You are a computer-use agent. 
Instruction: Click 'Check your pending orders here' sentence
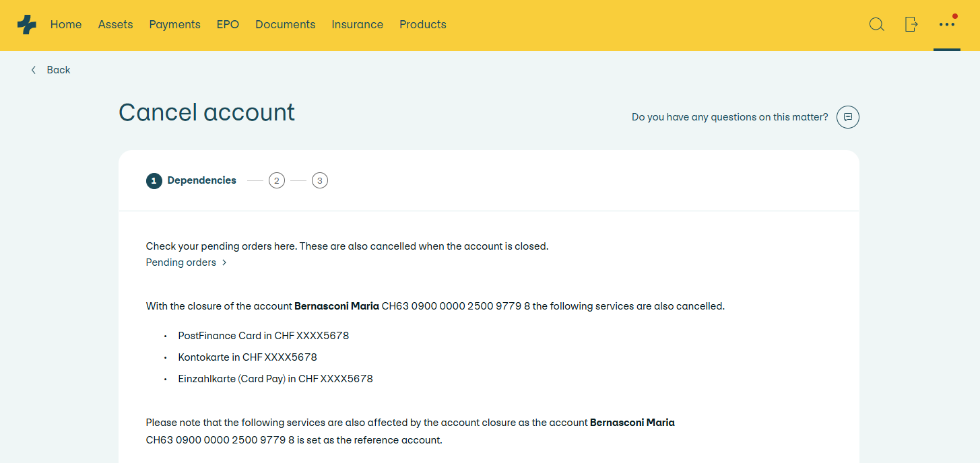pyautogui.click(x=222, y=246)
